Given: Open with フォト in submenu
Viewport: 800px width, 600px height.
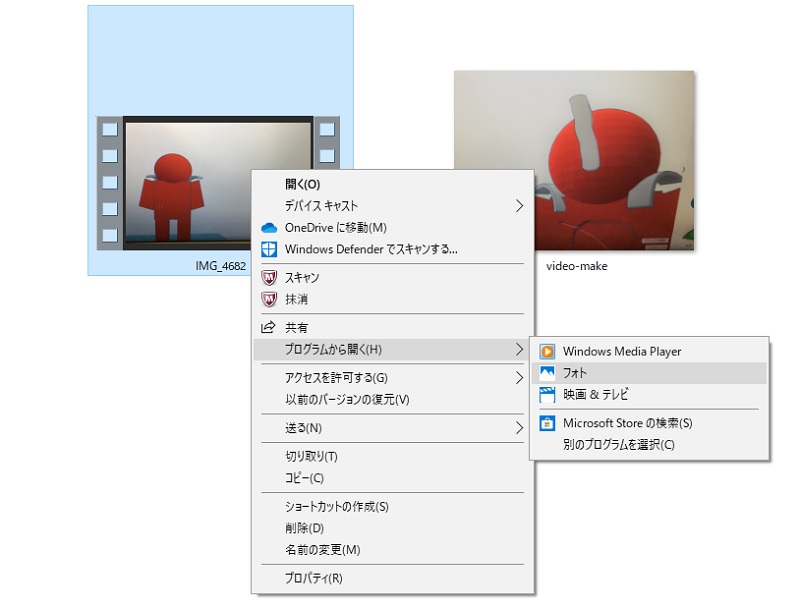Looking at the screenshot, I should pos(649,372).
